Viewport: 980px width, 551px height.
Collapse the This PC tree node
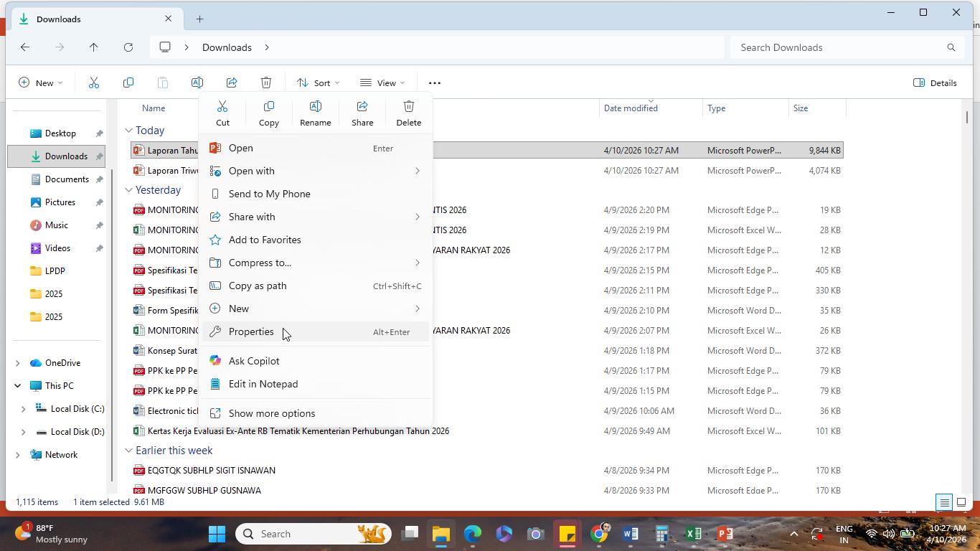click(18, 386)
